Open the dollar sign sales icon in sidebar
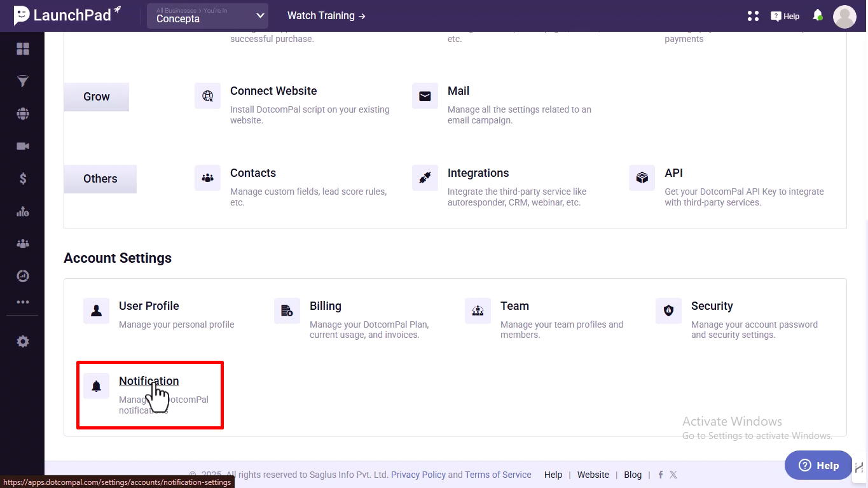Viewport: 868px width, 488px height. [23, 179]
